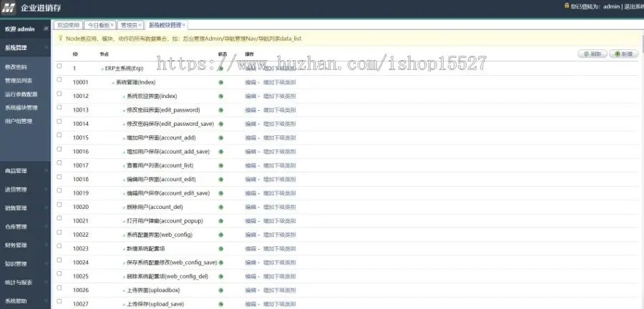
Task: Click the lightbulb tip icon in notice bar
Action: click(61, 38)
